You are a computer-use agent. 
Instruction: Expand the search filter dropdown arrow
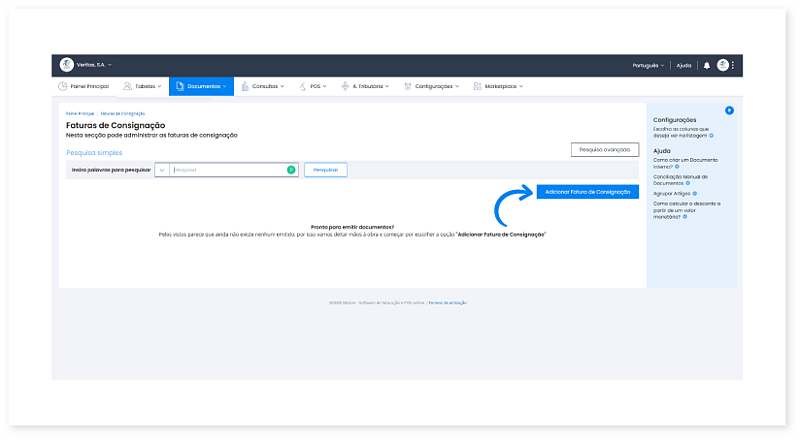pyautogui.click(x=161, y=170)
